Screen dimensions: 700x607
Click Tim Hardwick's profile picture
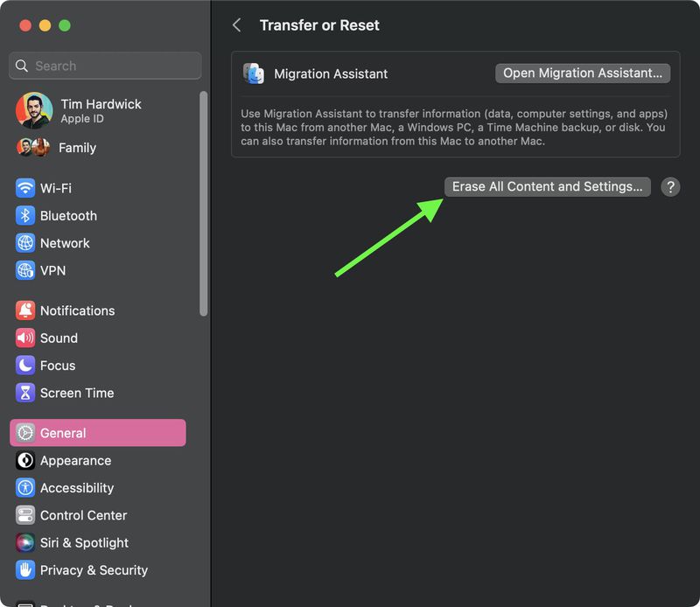33,111
